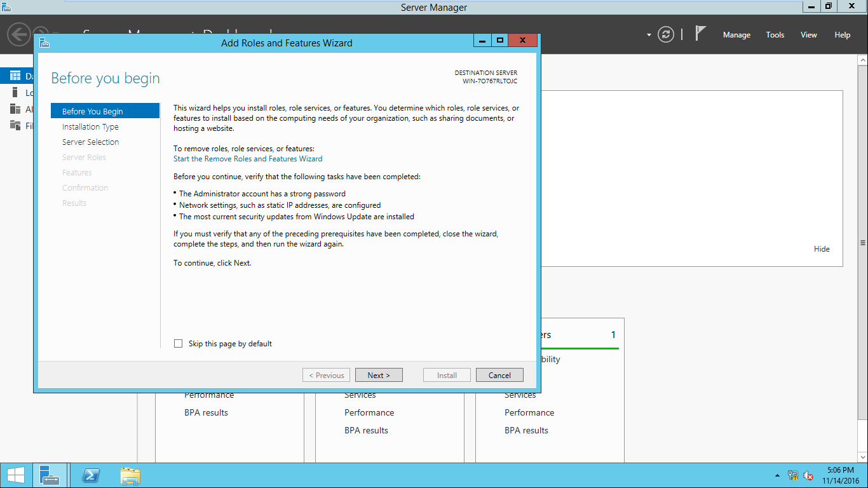Click Services in the tile showing count 1
Image resolution: width=868 pixels, height=488 pixels.
[520, 395]
